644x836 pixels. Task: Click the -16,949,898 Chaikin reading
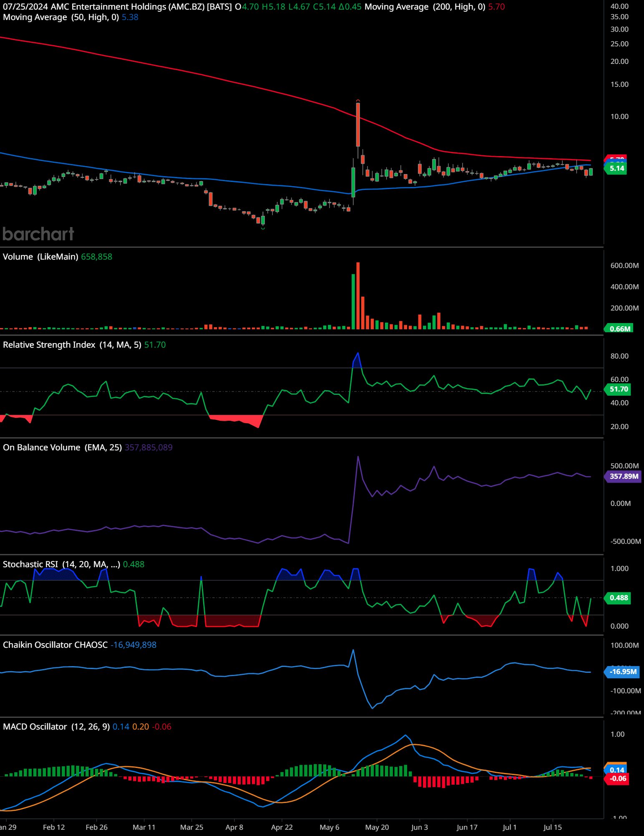(133, 645)
